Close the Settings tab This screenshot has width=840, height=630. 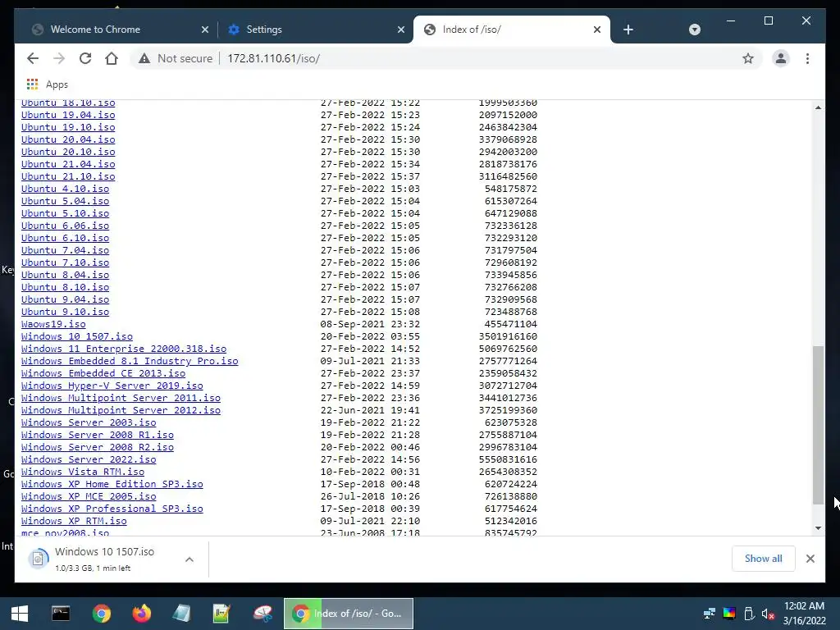(x=400, y=30)
